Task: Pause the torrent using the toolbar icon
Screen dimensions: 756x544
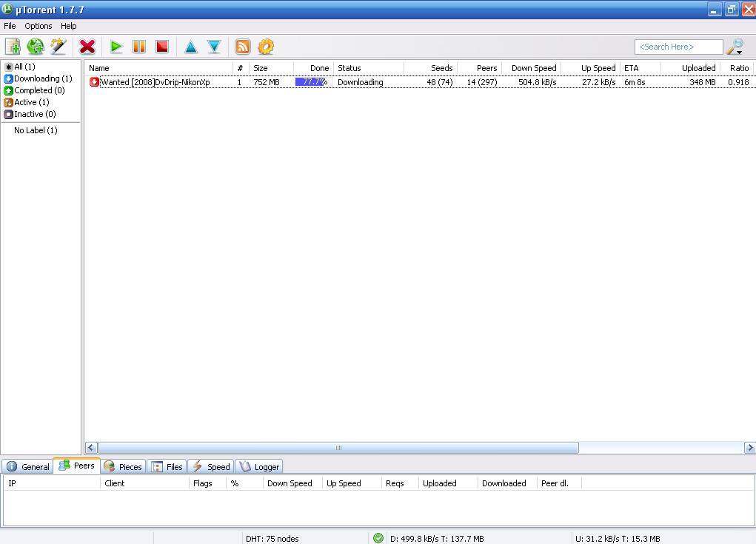Action: point(138,47)
